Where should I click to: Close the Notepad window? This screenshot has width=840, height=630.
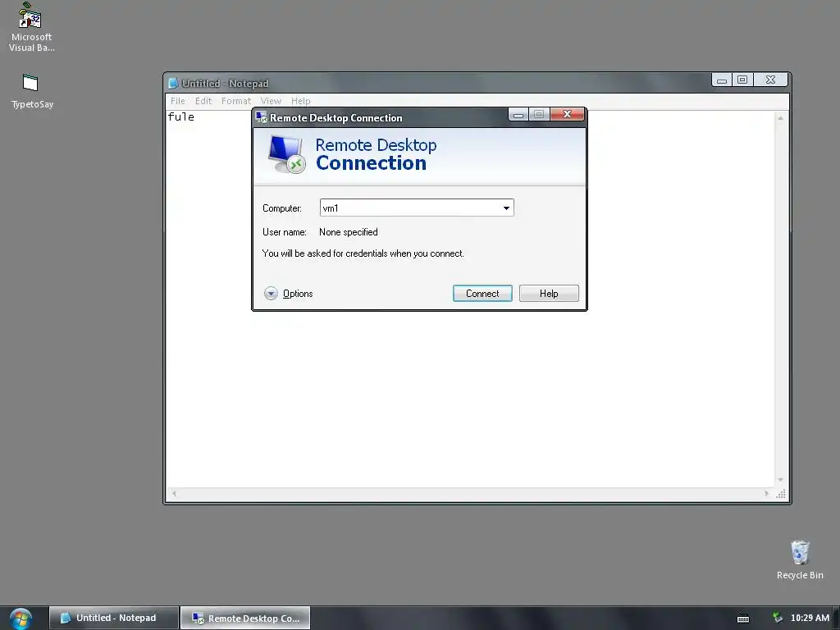[x=770, y=80]
